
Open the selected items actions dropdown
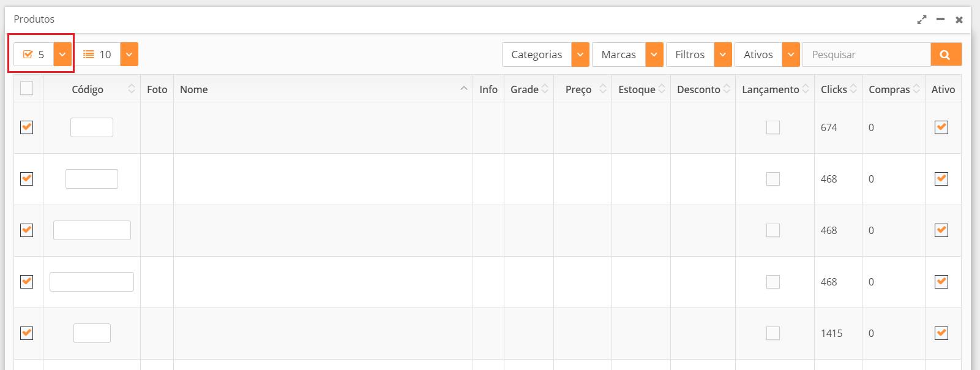coord(62,55)
